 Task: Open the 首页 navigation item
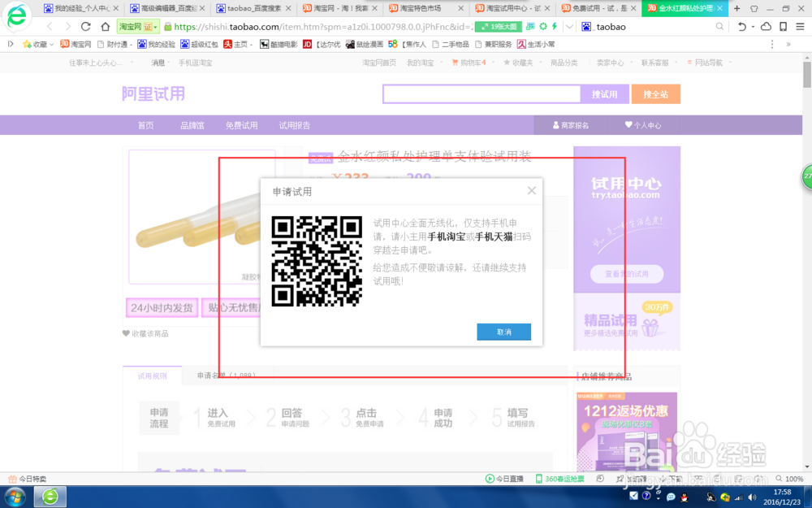pos(145,125)
